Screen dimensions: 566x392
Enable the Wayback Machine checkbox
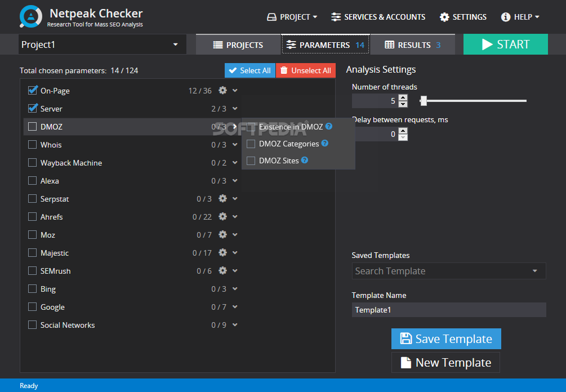click(33, 162)
